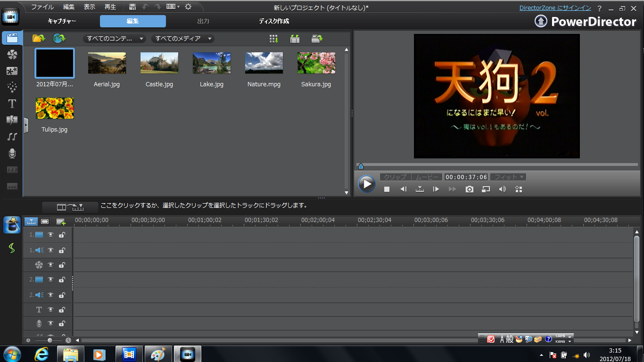Open the Voice-Over Recording microphone icon

12,153
